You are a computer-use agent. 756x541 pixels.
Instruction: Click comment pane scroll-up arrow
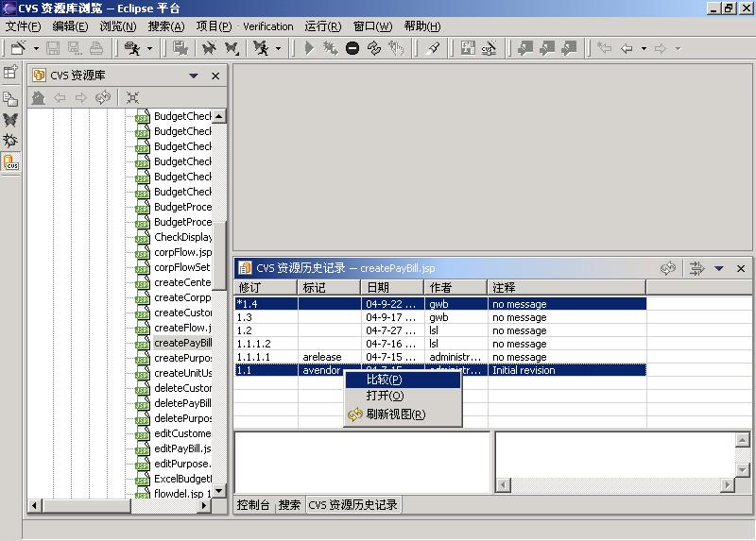pyautogui.click(x=742, y=439)
